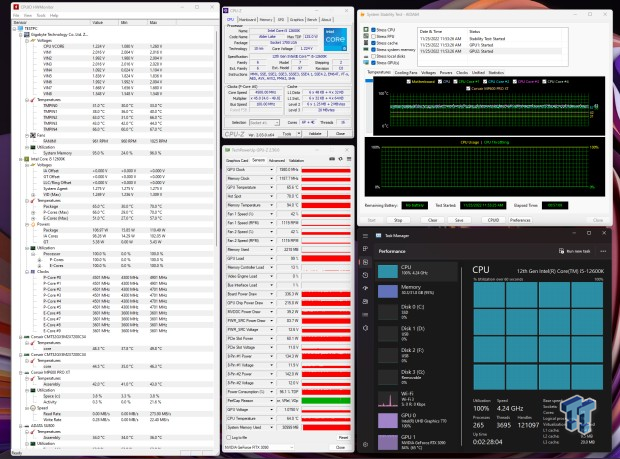Image resolution: width=620 pixels, height=459 pixels.
Task: Collapse Fans group in HWMonitor tree
Action: pos(26,135)
